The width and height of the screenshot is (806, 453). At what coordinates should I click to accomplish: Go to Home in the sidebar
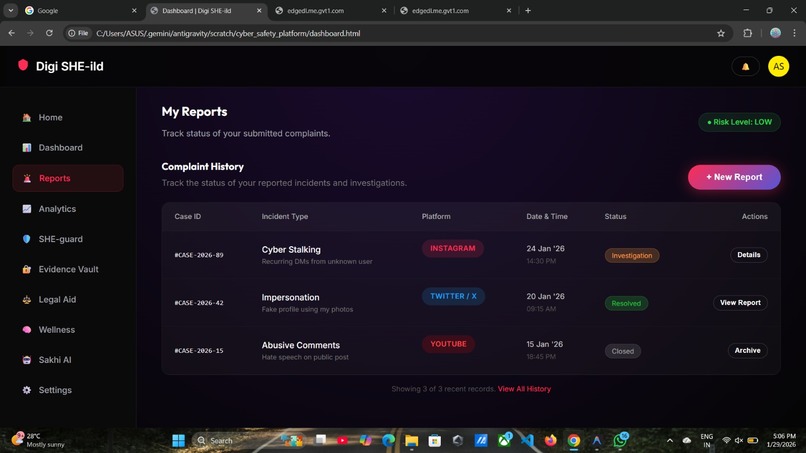click(x=68, y=117)
